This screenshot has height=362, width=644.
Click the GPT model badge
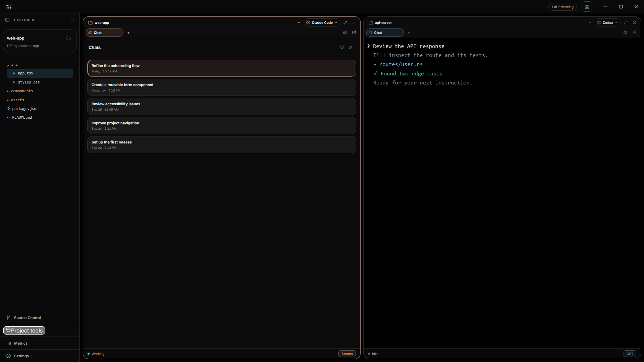(x=630, y=354)
